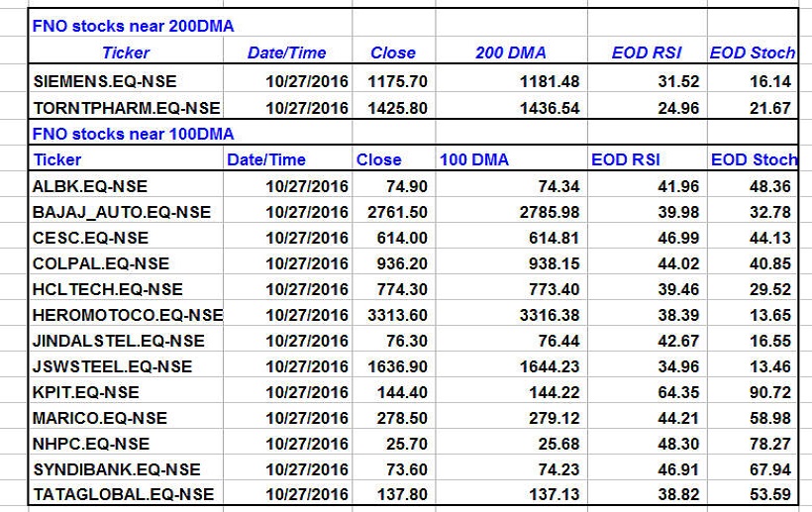The image size is (812, 512).
Task: Click KPIT EOD Stoch value 90.72
Action: pyautogui.click(x=769, y=392)
